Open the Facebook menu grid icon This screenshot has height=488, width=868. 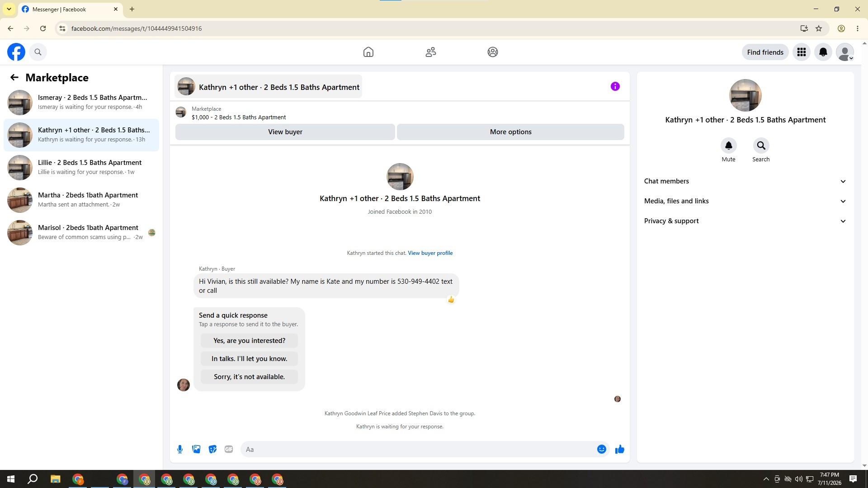(802, 52)
